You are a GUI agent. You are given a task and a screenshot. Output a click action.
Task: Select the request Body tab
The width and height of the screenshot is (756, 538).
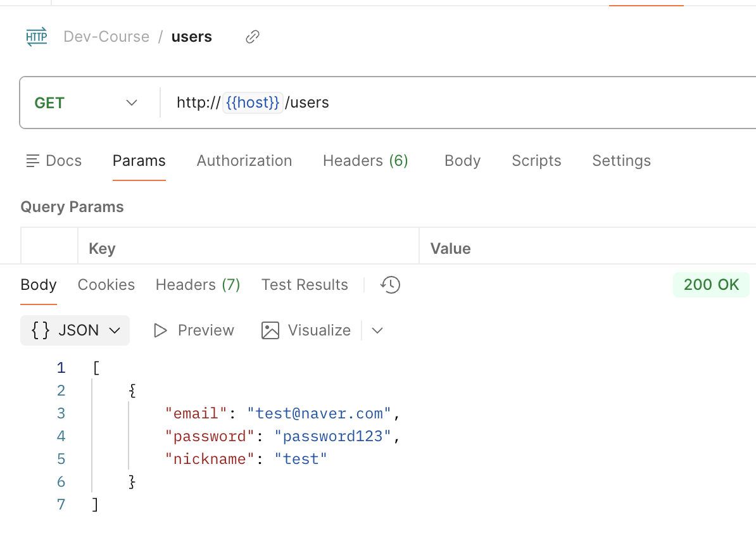462,161
